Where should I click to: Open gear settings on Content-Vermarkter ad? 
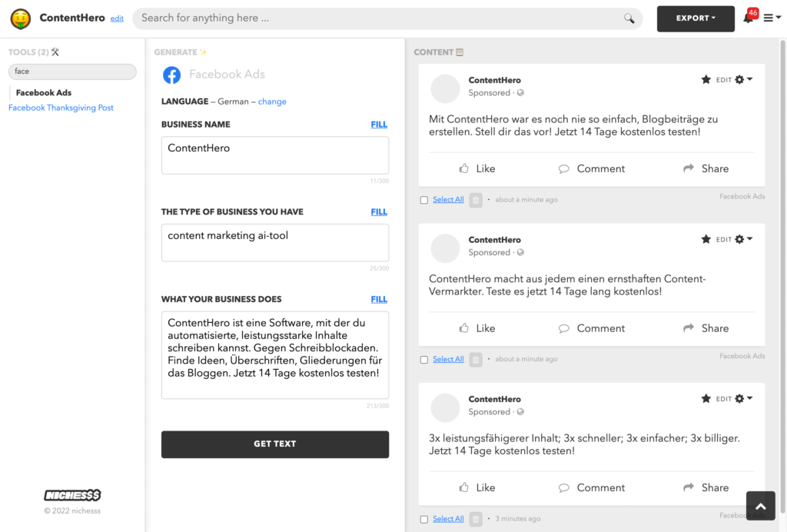tap(739, 239)
